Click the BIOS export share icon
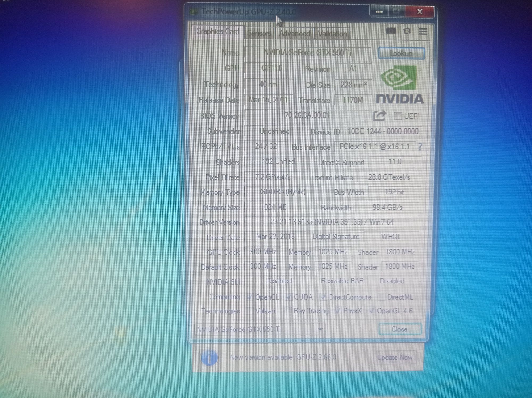Screen dimensions: 532x398 coord(380,116)
